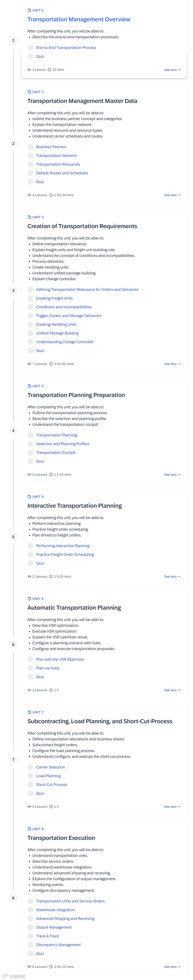Screen dimensions: 193x980
Task: Click the status circle for Carrier Selection
Action: (x=30, y=767)
